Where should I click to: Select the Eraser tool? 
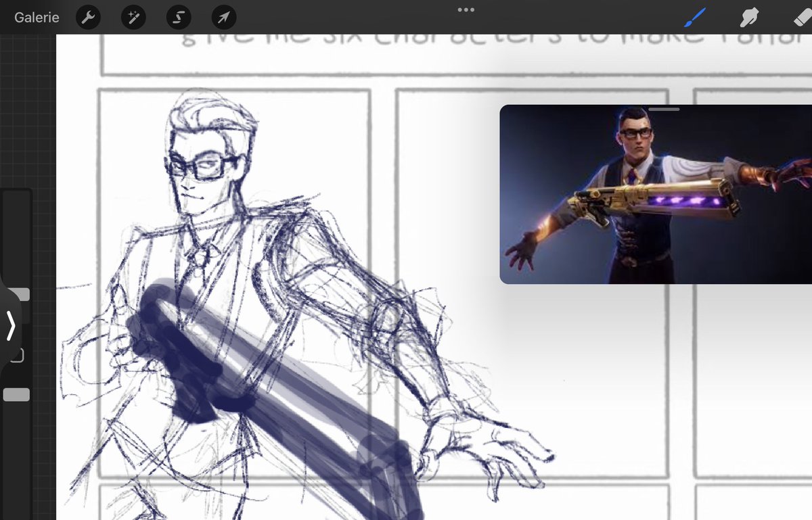(x=803, y=18)
